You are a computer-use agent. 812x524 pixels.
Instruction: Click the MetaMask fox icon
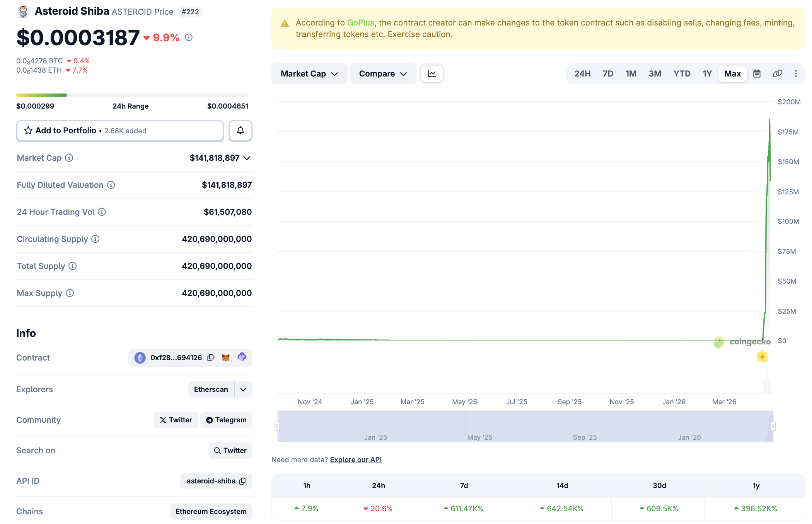[226, 357]
